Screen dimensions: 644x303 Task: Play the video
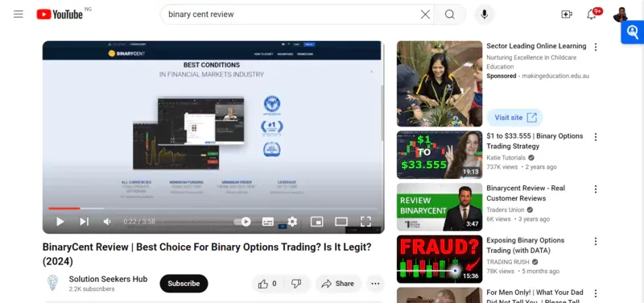click(60, 222)
